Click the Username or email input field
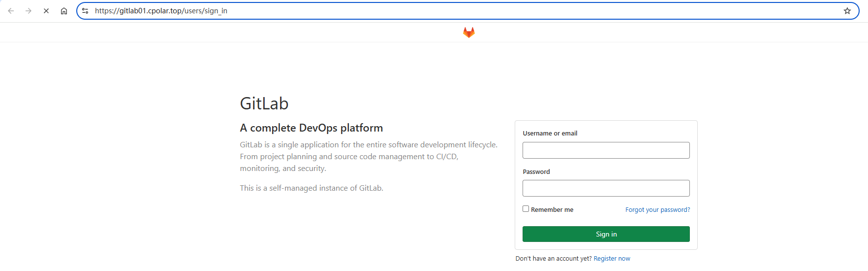The width and height of the screenshot is (868, 271). [606, 150]
